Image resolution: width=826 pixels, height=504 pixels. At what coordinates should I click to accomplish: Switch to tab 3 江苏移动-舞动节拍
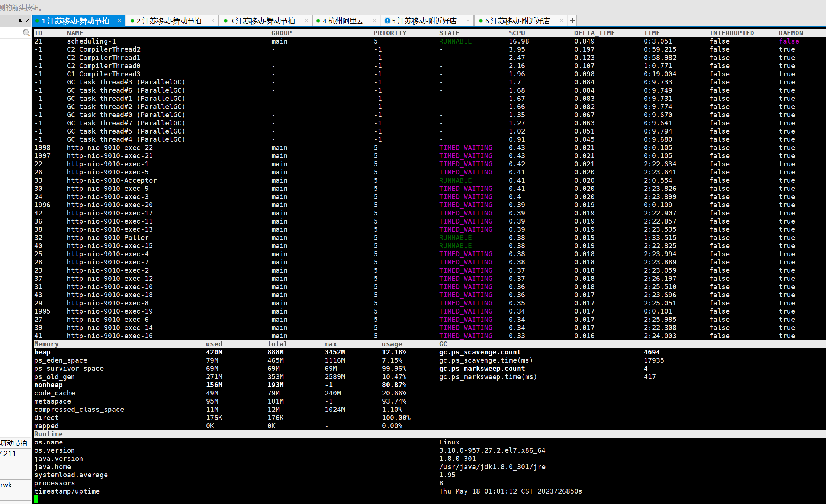point(262,21)
